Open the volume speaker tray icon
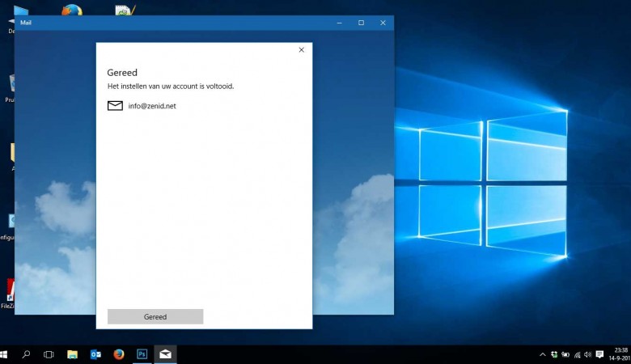Viewport: 631px width, 364px height. point(588,354)
